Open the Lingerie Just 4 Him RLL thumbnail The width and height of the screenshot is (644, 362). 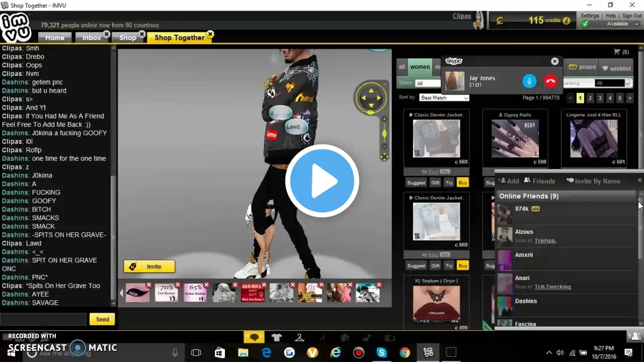click(594, 138)
